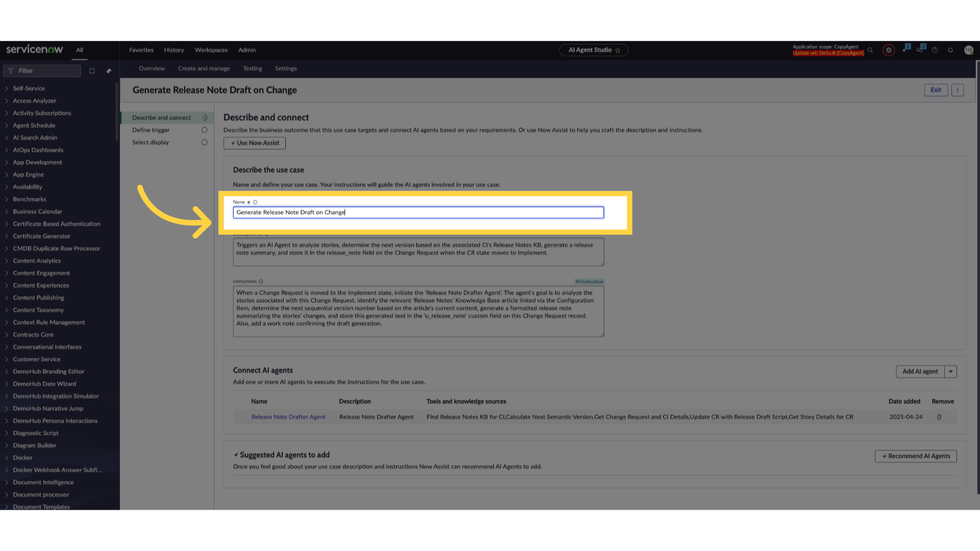Click the AI instruction badge
This screenshot has height=551, width=980.
pyautogui.click(x=590, y=282)
